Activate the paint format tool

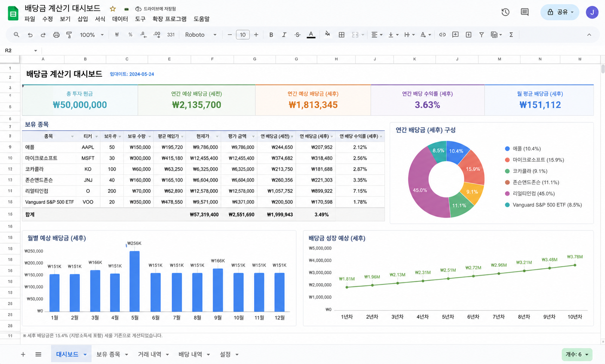point(69,35)
